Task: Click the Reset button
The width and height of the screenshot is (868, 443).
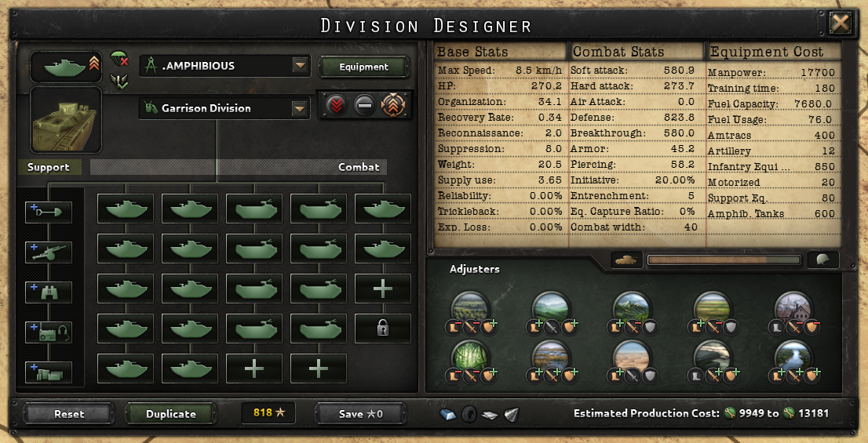Action: (69, 414)
